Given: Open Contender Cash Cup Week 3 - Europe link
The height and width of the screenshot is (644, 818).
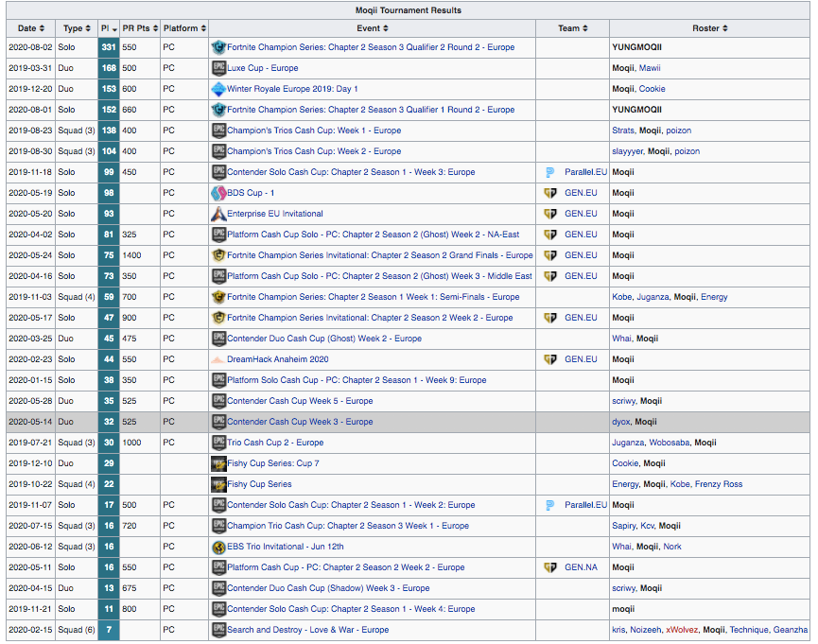Looking at the screenshot, I should coord(300,422).
